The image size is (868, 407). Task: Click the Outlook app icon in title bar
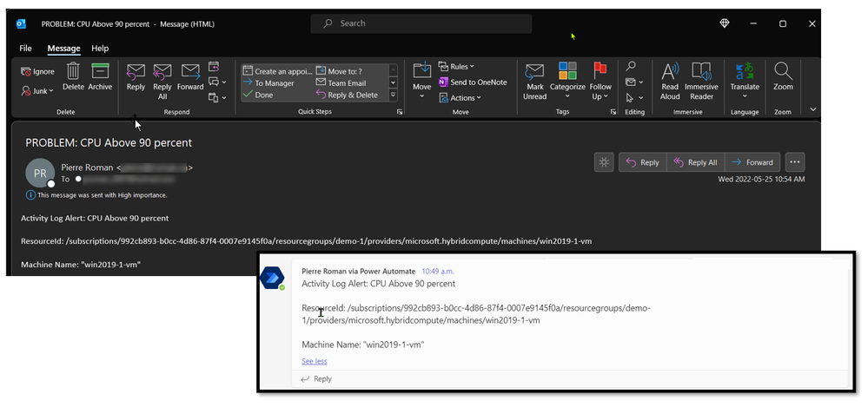[21, 23]
